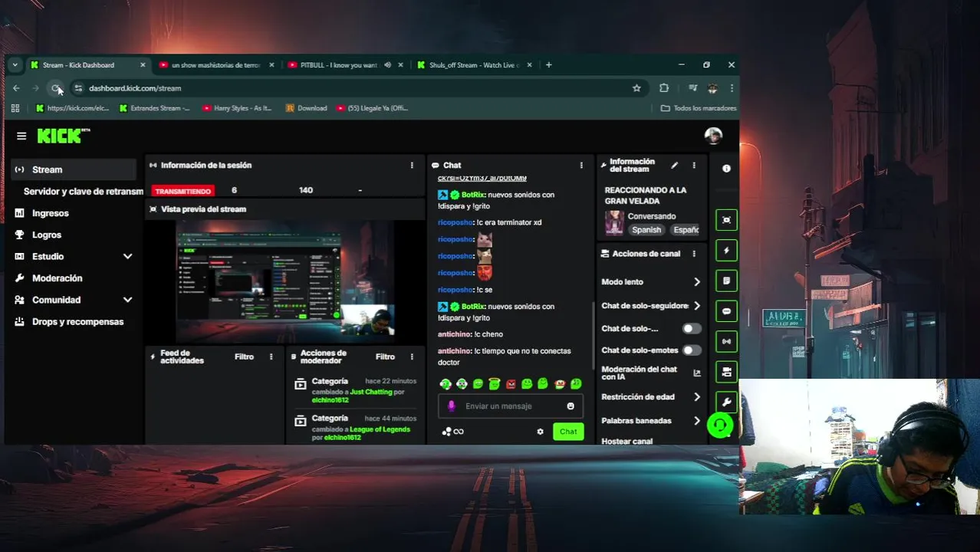Open Modo lento settings chevron
980x552 pixels.
click(x=696, y=282)
